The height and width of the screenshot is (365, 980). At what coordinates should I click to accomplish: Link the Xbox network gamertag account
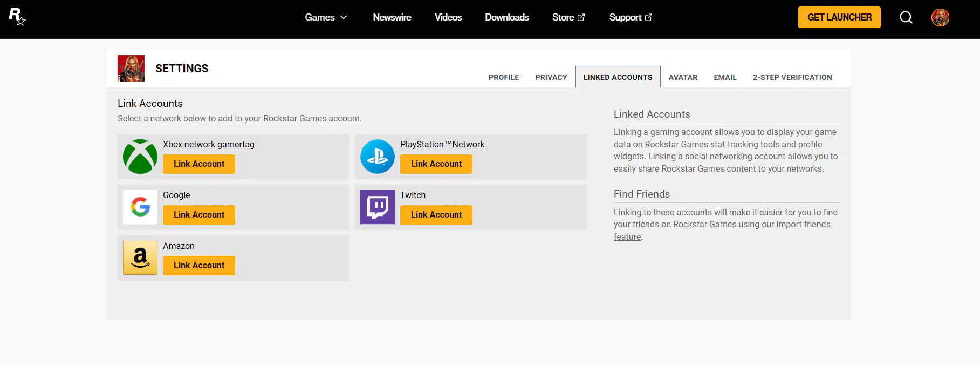coord(199,164)
